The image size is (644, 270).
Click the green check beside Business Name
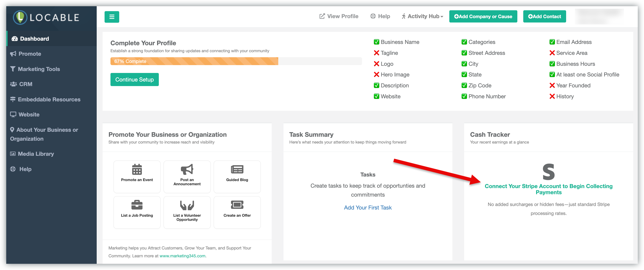click(376, 42)
